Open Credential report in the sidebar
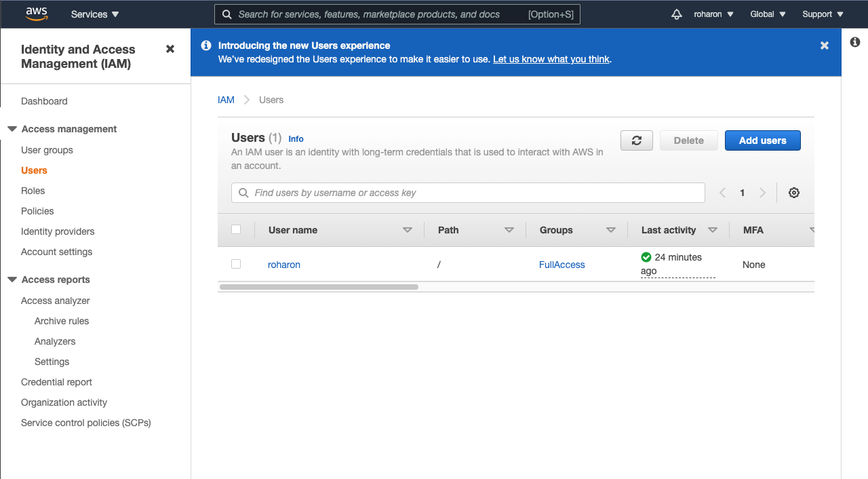The width and height of the screenshot is (868, 479). click(56, 382)
